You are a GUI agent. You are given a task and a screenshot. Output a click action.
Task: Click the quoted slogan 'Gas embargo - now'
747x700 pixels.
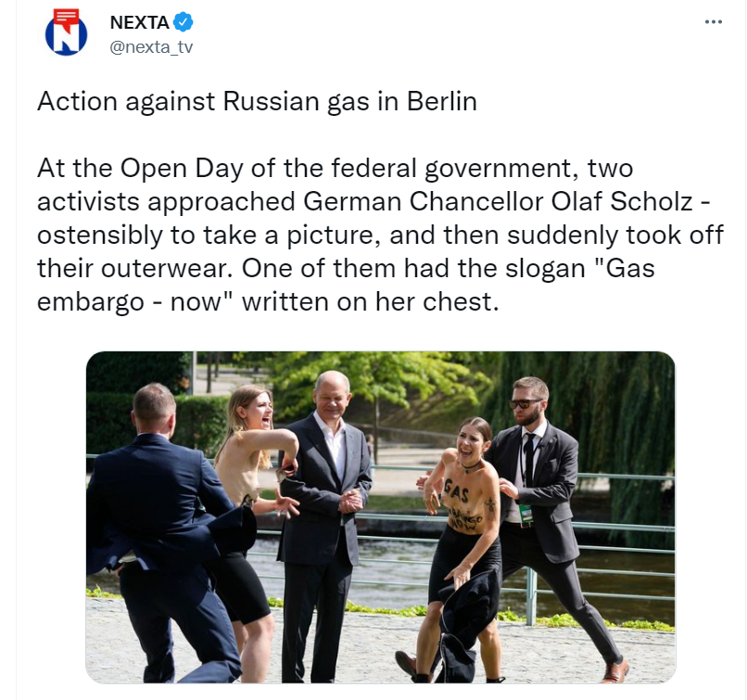coord(346,285)
